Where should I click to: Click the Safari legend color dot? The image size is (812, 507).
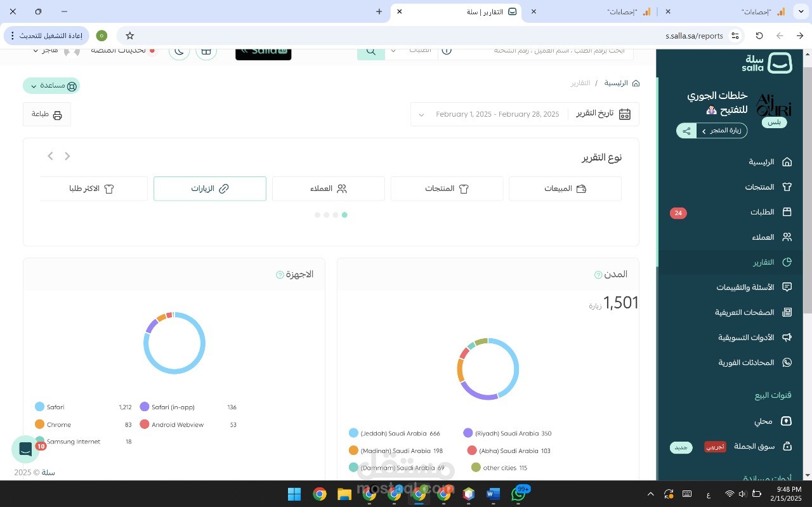click(39, 407)
